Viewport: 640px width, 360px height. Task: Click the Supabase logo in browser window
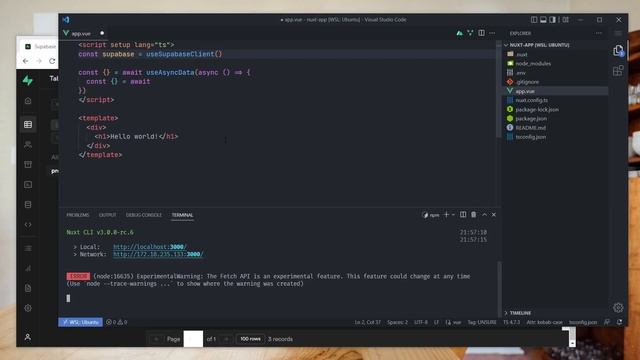pyautogui.click(x=28, y=80)
